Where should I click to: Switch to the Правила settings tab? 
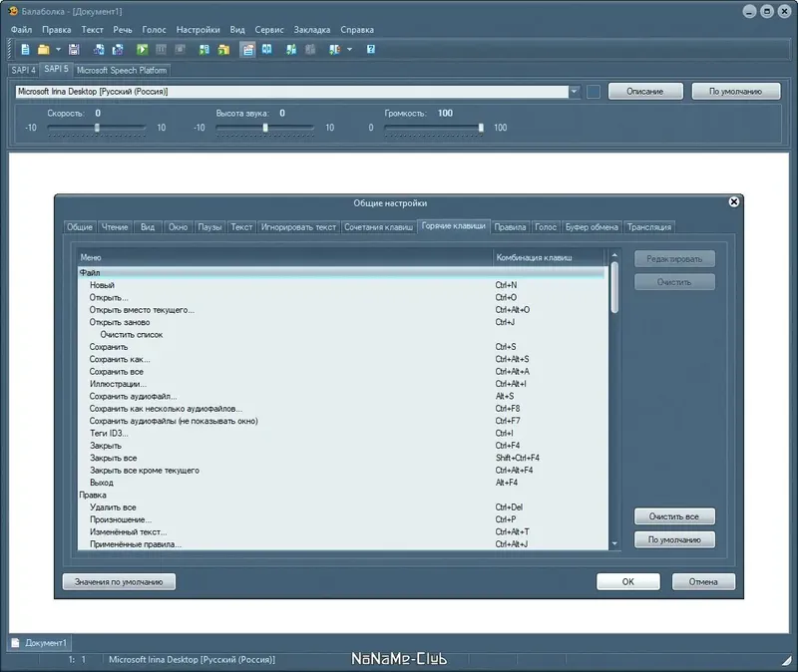(510, 227)
